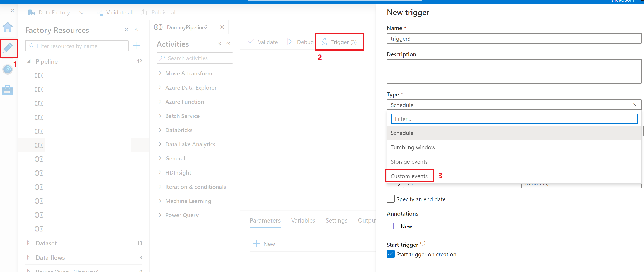Viewport: 644px width, 272px height.
Task: Enable Specify an end date checkbox
Action: [x=390, y=199]
